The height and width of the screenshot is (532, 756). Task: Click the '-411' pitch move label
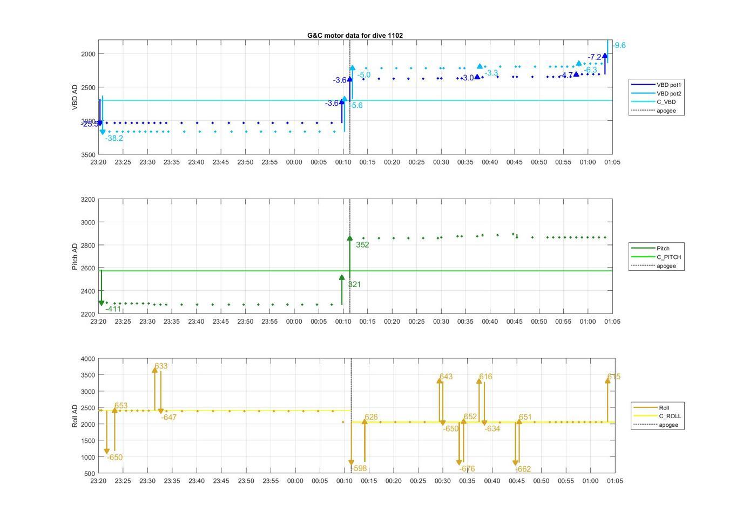click(x=113, y=309)
